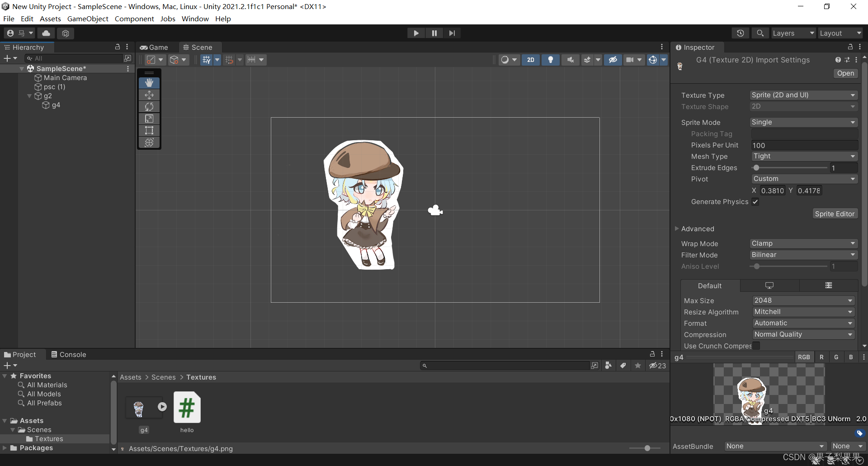Viewport: 868px width, 466px height.
Task: Click the Open button in Inspector
Action: pos(845,73)
